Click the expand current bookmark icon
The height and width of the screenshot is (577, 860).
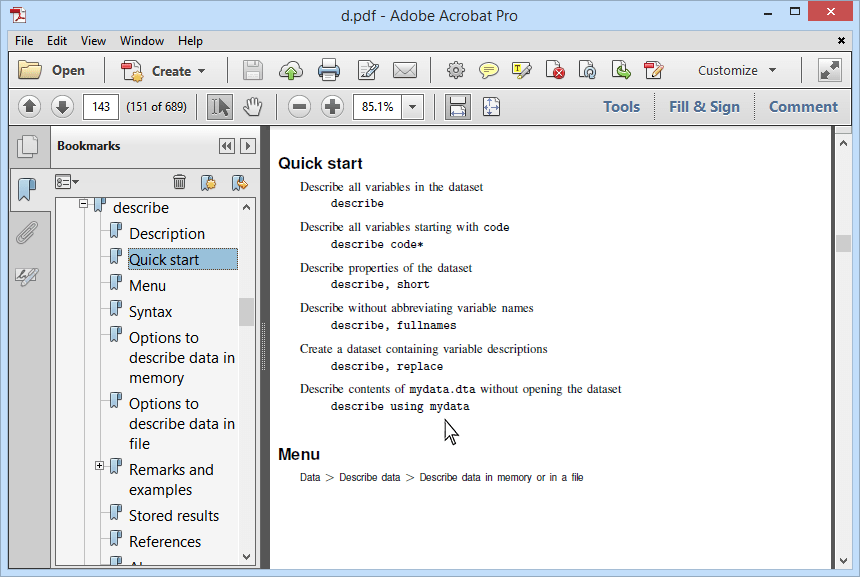240,182
